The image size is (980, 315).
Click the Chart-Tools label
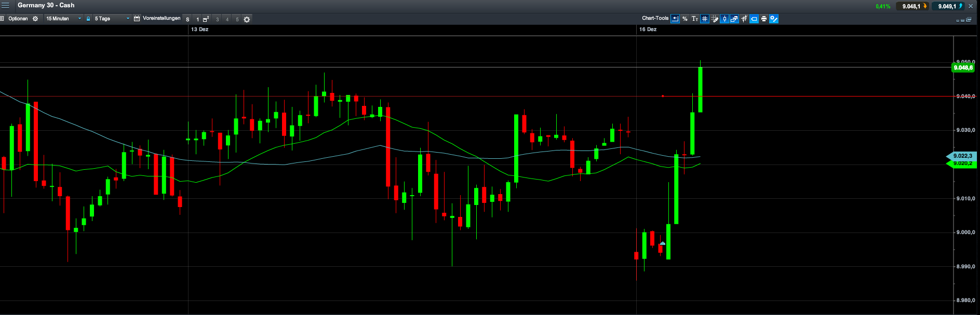(x=655, y=18)
